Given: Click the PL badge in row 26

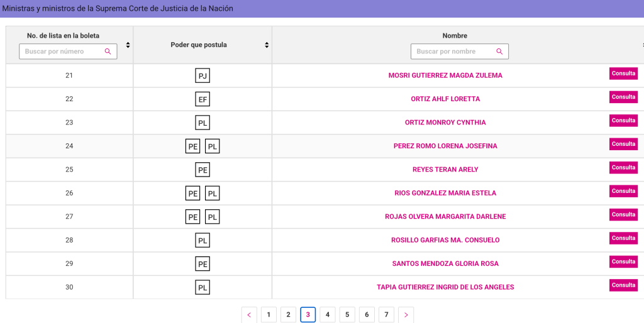Looking at the screenshot, I should 213,194.
